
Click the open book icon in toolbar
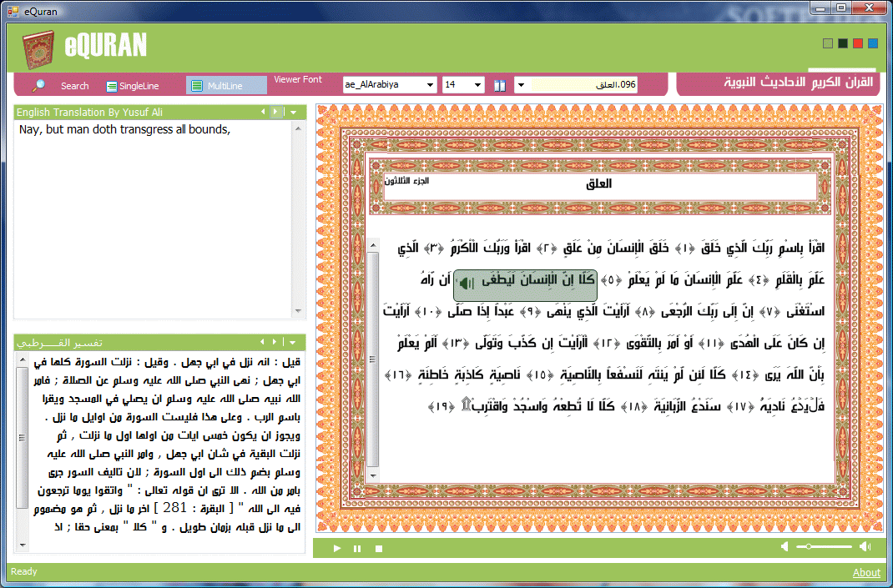tap(499, 86)
